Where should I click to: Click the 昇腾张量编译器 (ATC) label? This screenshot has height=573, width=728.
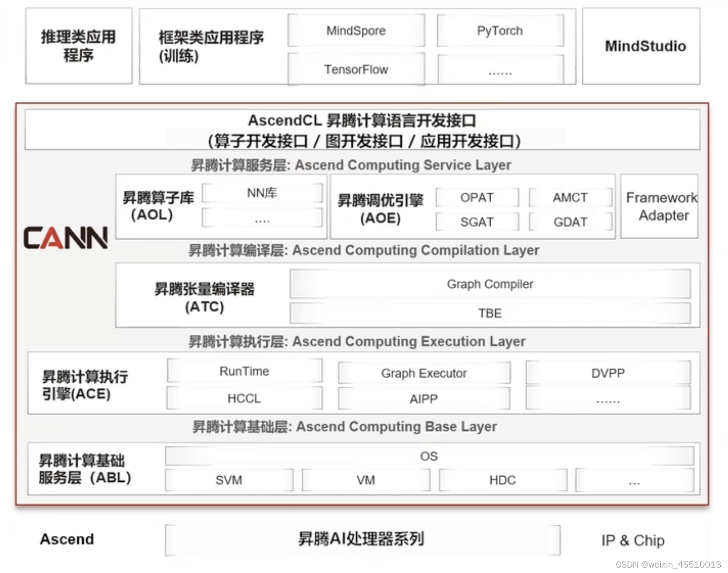(204, 297)
